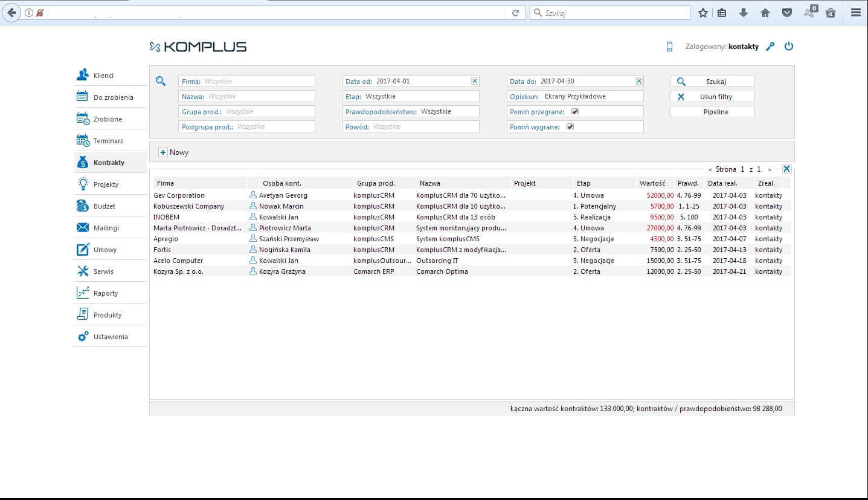Screen dimensions: 868x500
Task: Click the Raporty chart icon
Action: [83, 293]
